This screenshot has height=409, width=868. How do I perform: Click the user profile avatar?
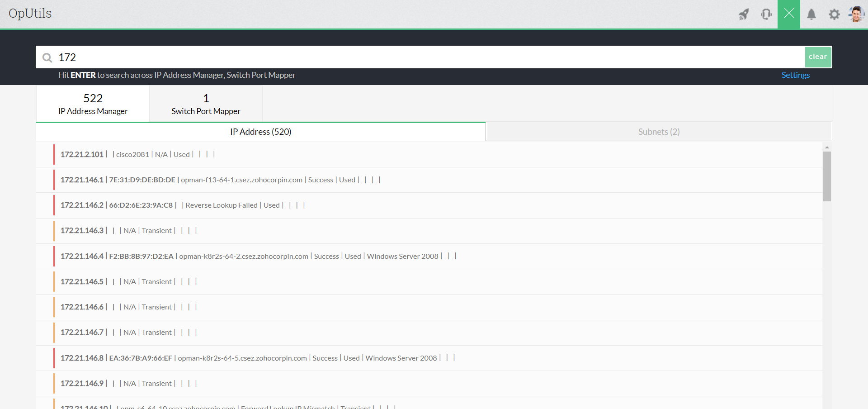(856, 14)
